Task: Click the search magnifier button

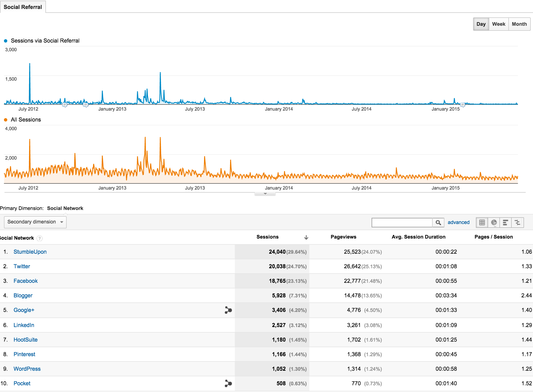Action: click(438, 223)
